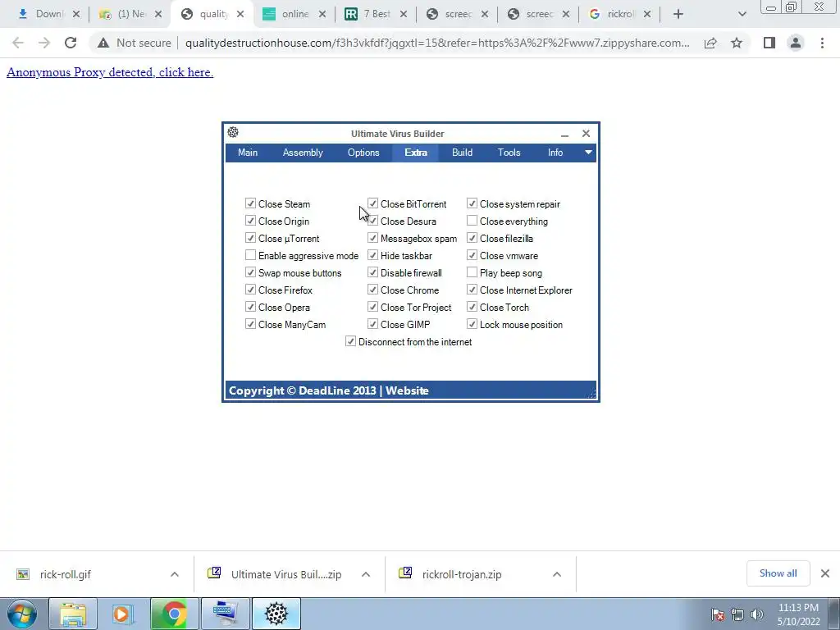Bookmark this page with the star icon
Screen dimensions: 840x630
click(x=737, y=43)
